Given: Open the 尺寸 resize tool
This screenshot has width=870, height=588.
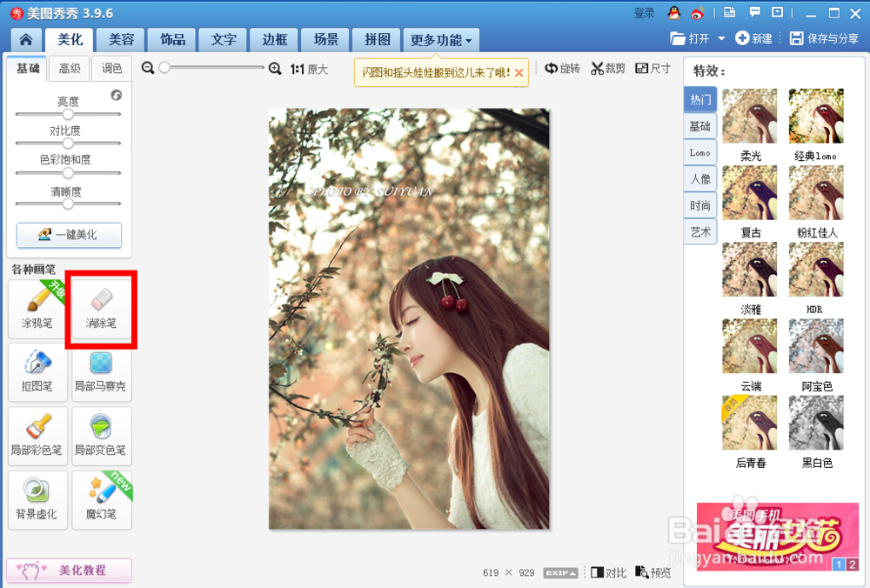Looking at the screenshot, I should pos(653,68).
